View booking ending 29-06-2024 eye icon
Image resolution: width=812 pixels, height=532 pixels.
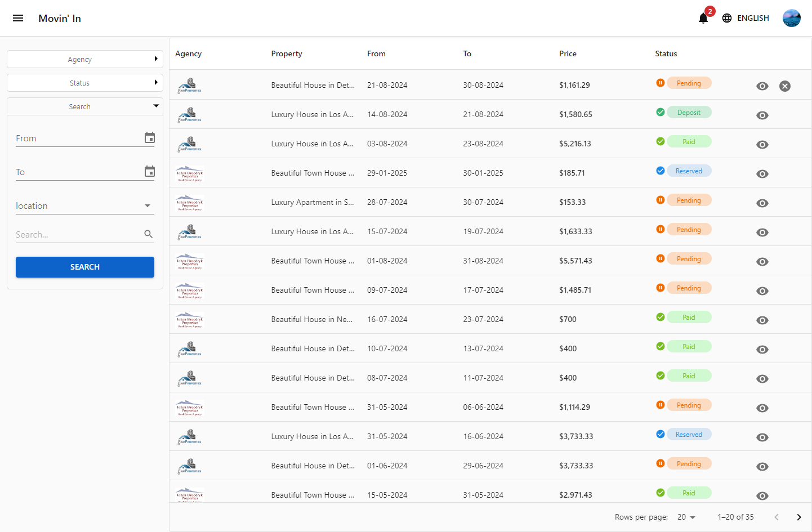(x=762, y=466)
